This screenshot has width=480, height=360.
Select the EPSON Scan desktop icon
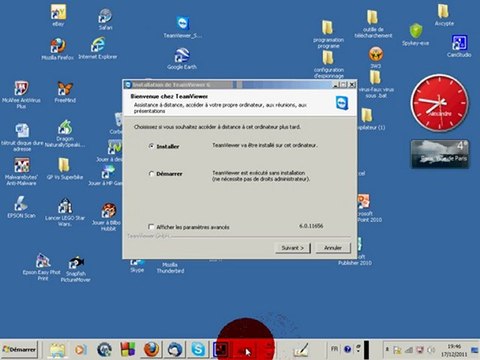point(21,207)
